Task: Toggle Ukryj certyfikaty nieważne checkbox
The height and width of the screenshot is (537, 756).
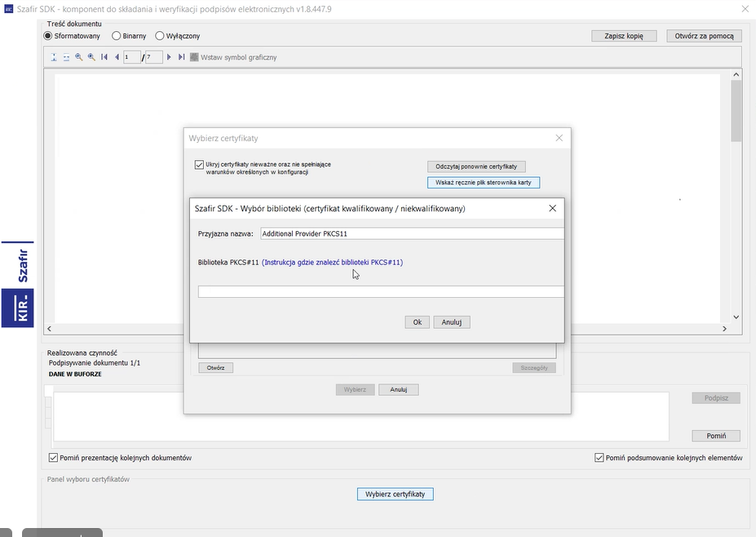Action: coord(199,164)
